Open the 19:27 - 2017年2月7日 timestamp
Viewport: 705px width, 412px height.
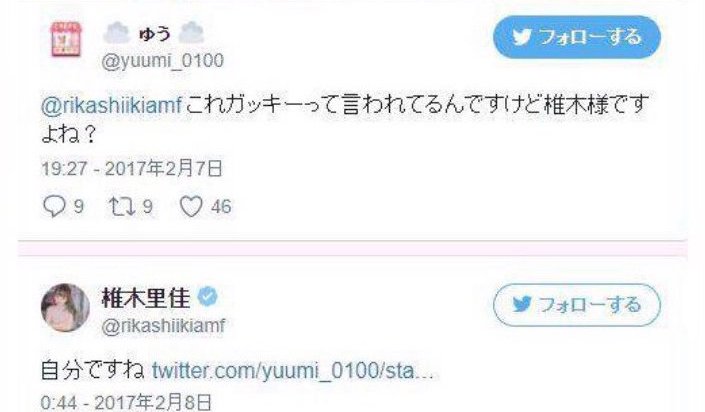point(132,169)
